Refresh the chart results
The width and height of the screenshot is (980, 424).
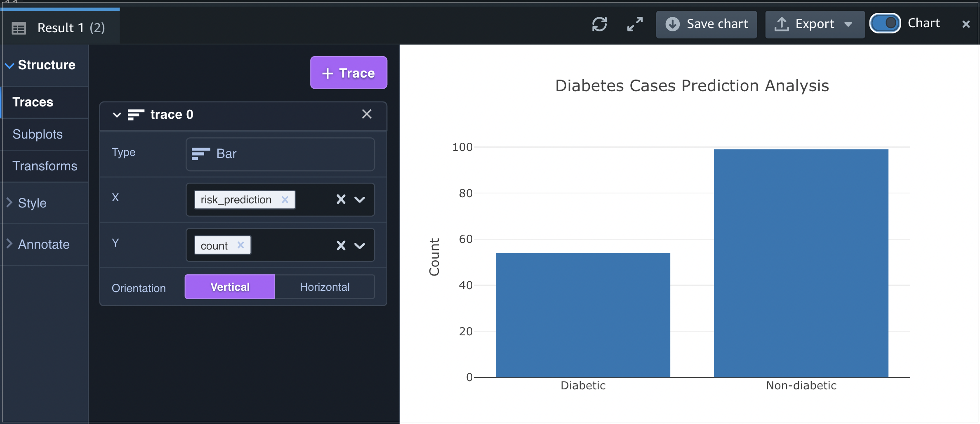(x=599, y=25)
